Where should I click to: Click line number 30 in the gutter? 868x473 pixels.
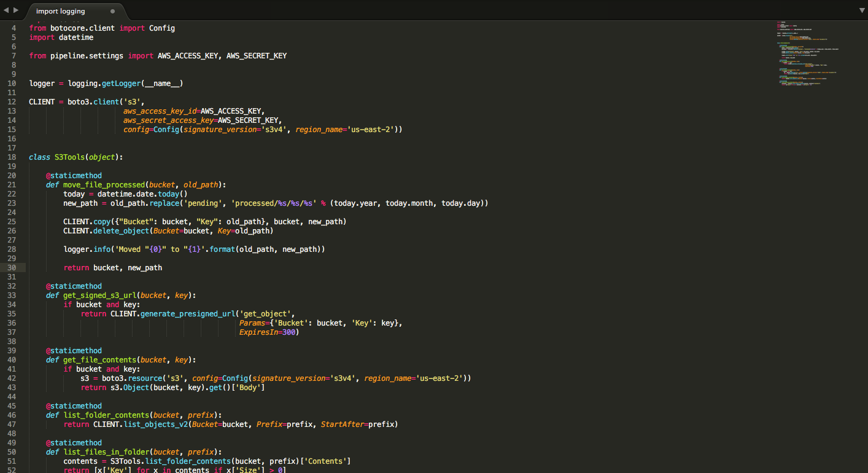point(12,268)
